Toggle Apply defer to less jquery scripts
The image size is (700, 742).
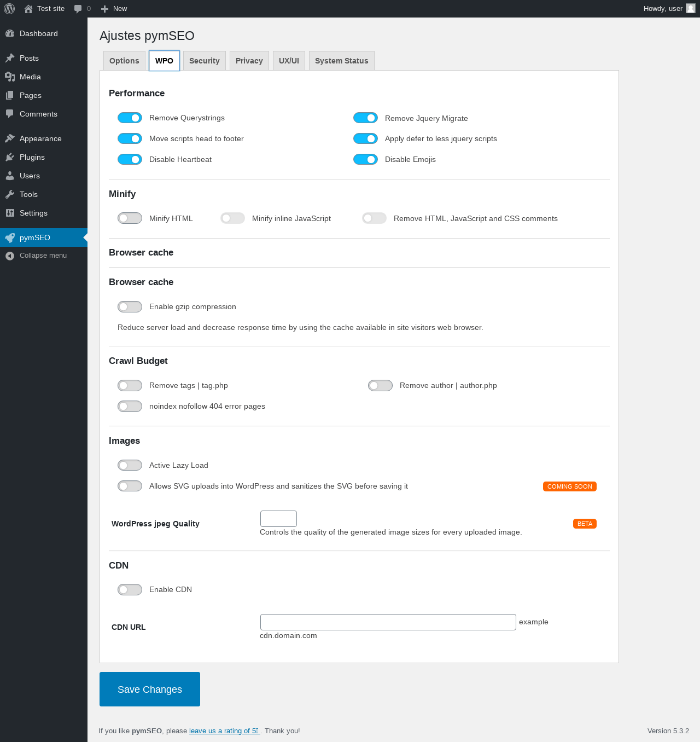365,138
